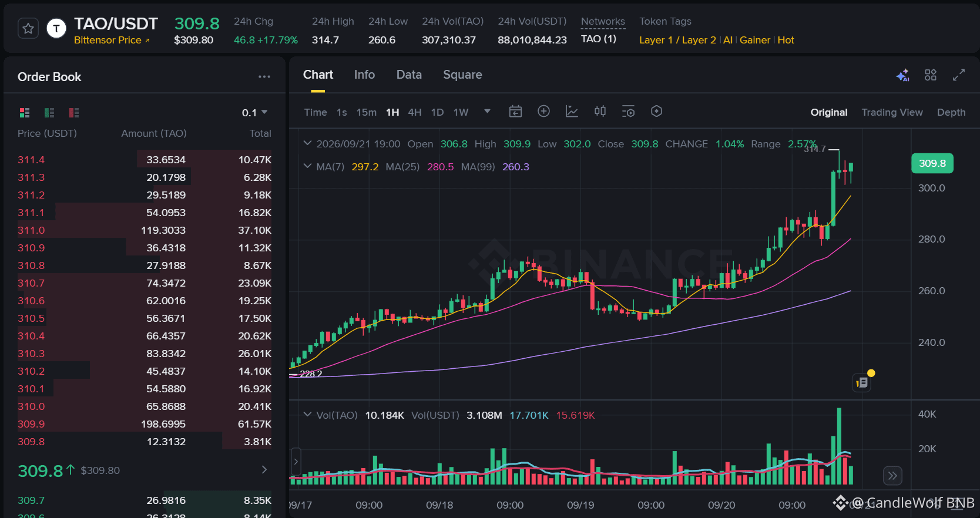Open the calendar date picker on chart toolbar

(x=515, y=112)
